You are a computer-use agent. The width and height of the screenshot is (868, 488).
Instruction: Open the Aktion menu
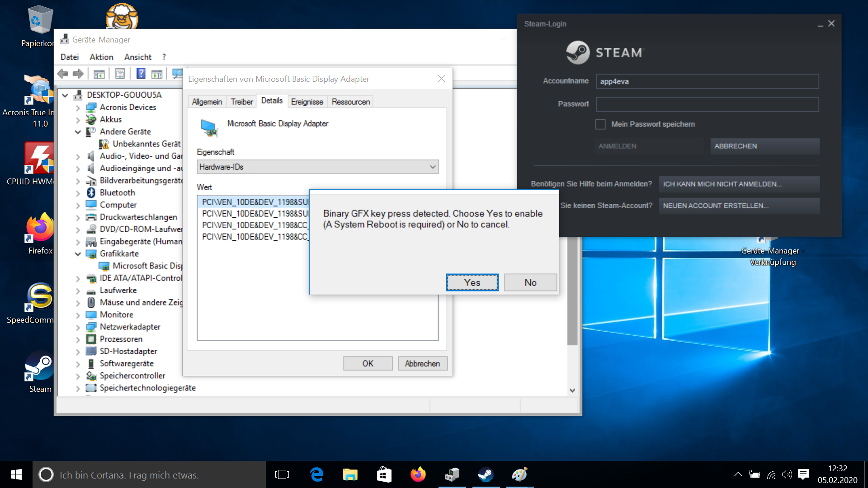(x=101, y=57)
